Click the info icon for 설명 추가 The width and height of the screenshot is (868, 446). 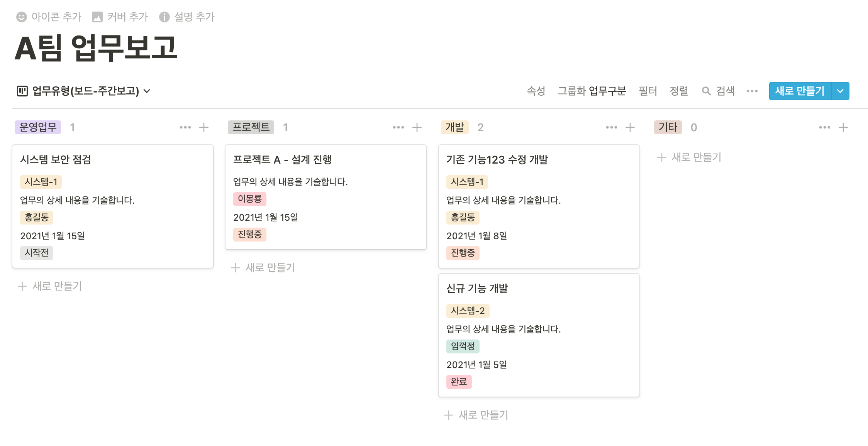tap(164, 17)
